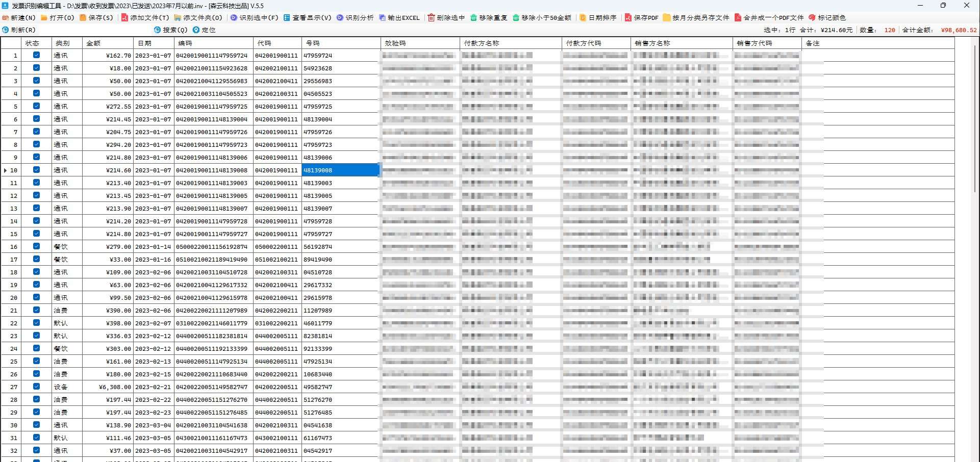Screen dimensions: 980x462
Task: Uncheck the status checkbox in row 1
Action: [36, 55]
